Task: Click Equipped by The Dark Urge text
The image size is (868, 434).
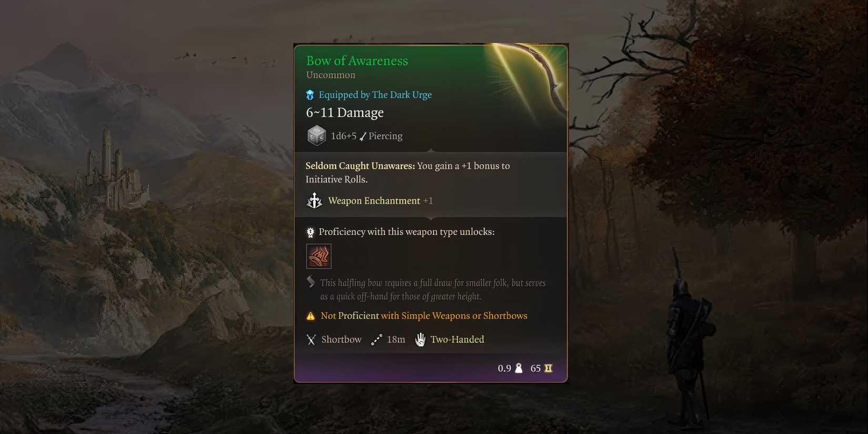Action: (375, 95)
